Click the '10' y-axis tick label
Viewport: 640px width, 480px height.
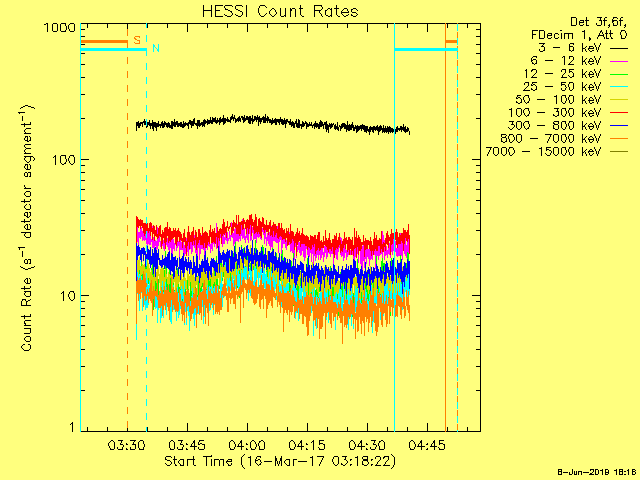click(68, 296)
